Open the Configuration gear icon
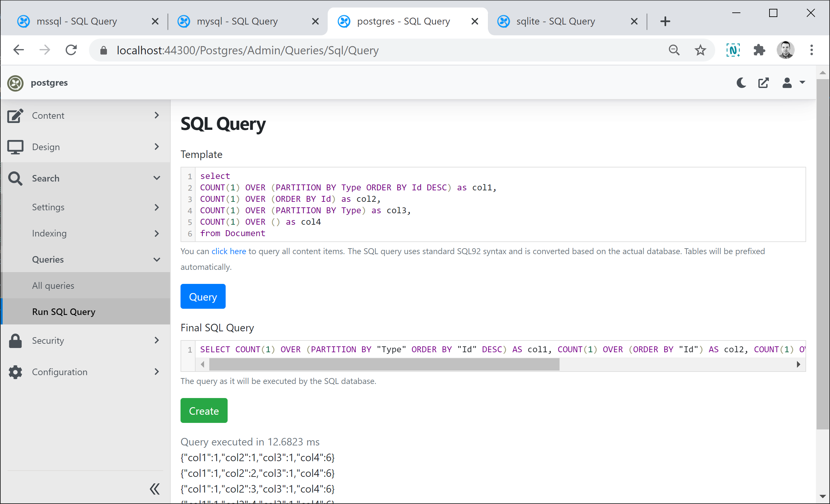This screenshot has height=504, width=830. pyautogui.click(x=15, y=372)
